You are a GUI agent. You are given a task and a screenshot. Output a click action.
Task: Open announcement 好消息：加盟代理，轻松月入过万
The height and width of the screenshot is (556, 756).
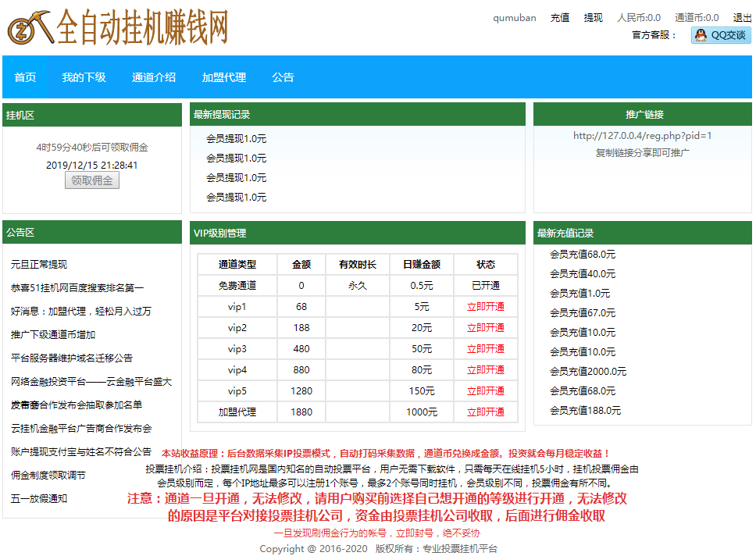pyautogui.click(x=81, y=311)
